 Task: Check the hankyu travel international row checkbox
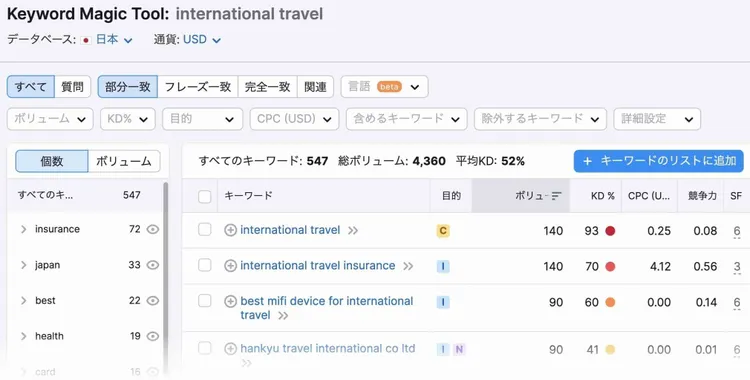click(205, 348)
